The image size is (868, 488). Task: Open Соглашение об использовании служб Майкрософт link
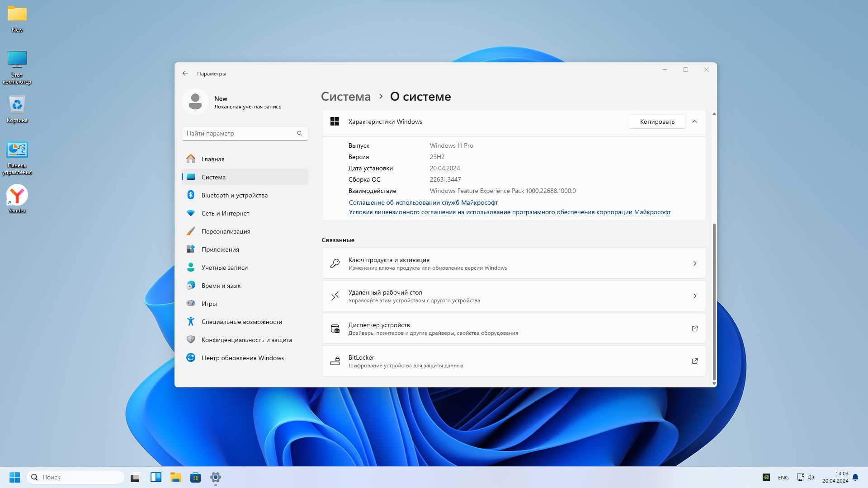(423, 202)
